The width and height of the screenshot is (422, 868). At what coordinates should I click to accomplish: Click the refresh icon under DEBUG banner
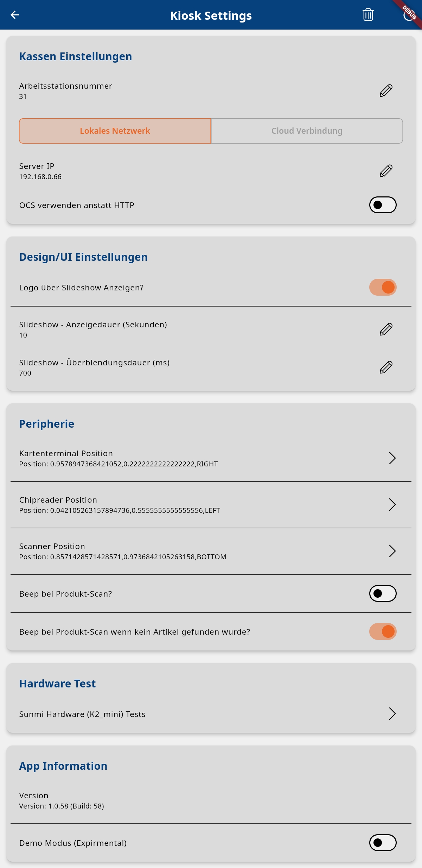pos(409,15)
